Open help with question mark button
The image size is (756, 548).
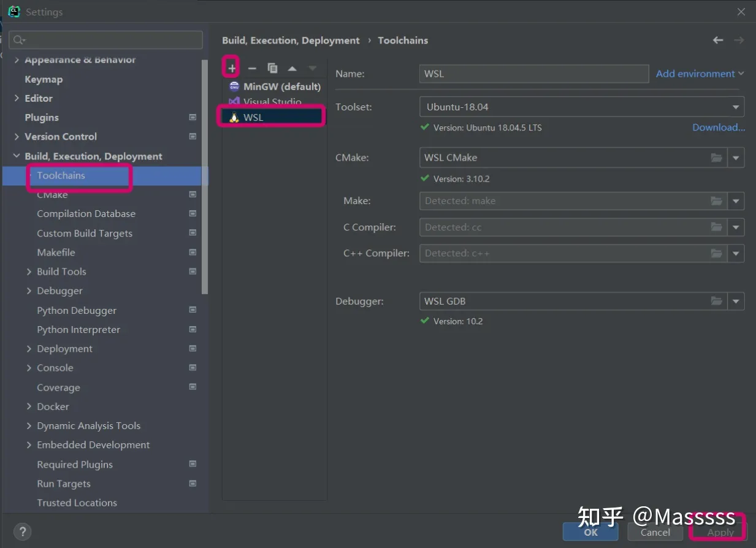tap(21, 531)
